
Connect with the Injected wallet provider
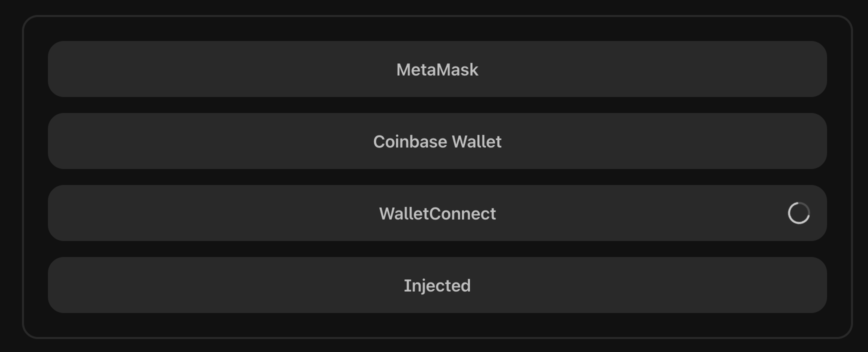pyautogui.click(x=436, y=285)
